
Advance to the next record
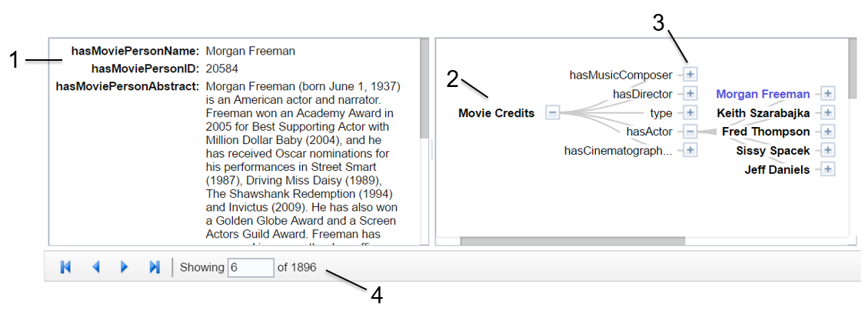[125, 267]
